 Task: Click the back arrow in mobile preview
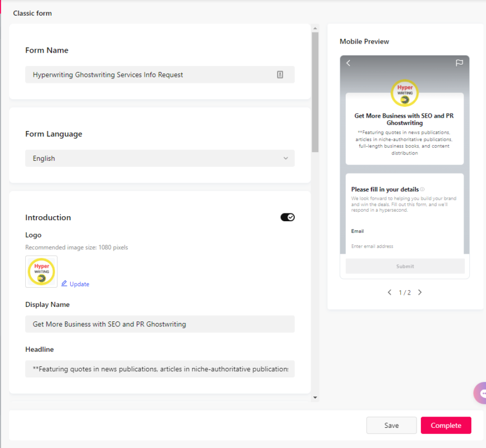[348, 63]
